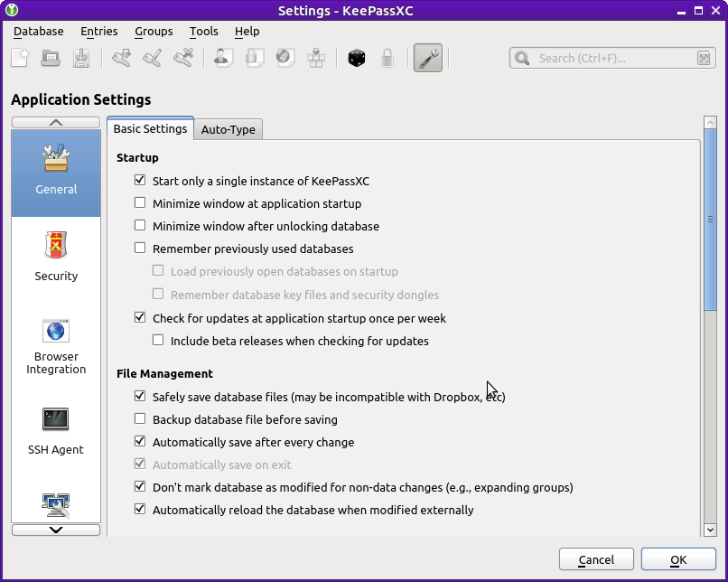Select the Security sidebar icon
The height and width of the screenshot is (582, 728).
(x=55, y=256)
